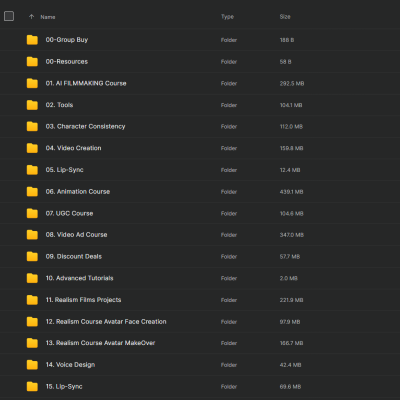The height and width of the screenshot is (400, 400).
Task: Click the 97.9 MB size value
Action: tap(290, 322)
